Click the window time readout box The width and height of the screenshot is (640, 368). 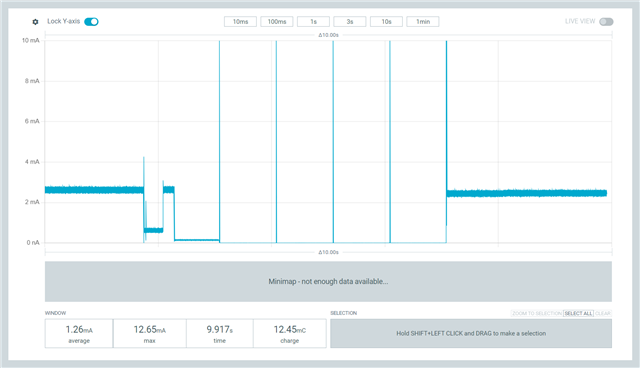[x=220, y=333]
